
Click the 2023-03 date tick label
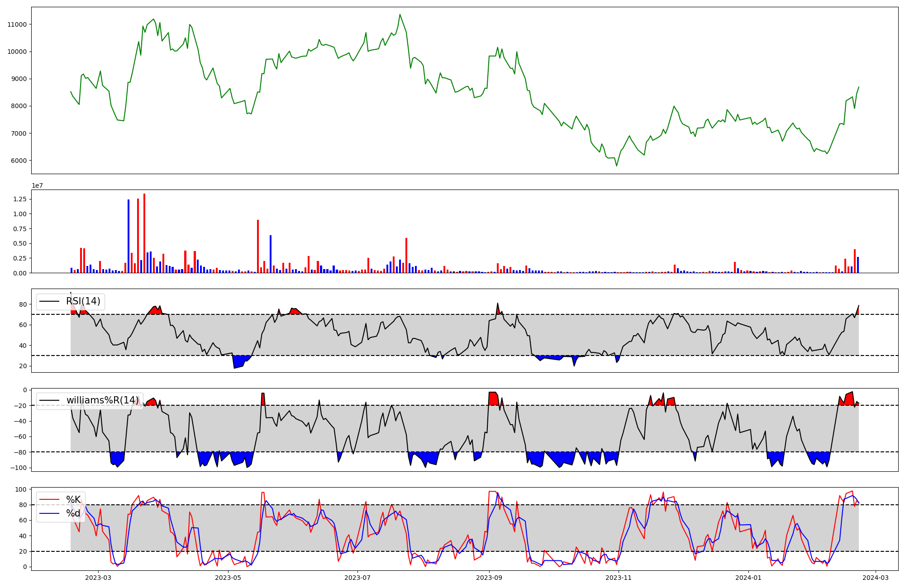(x=98, y=578)
